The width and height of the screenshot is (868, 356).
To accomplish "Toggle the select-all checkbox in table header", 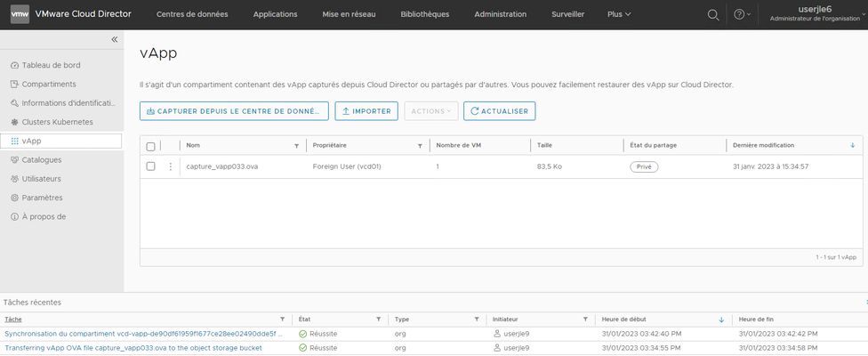I will pos(150,147).
